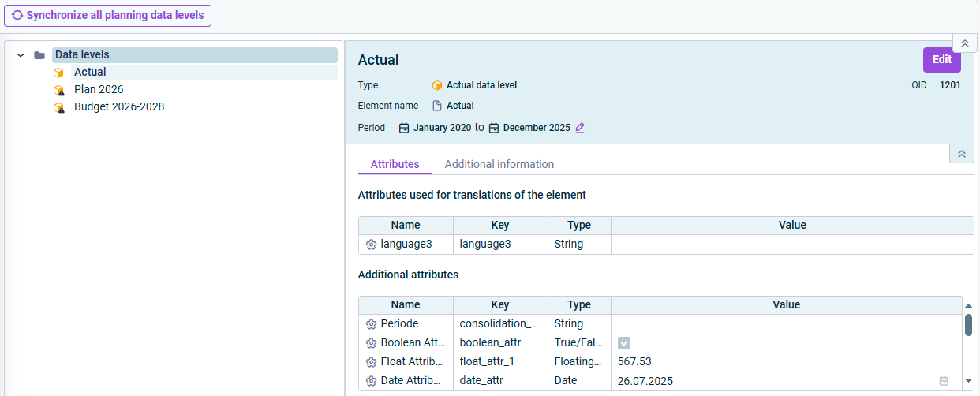Select the Attributes tab
The width and height of the screenshot is (980, 396).
click(395, 164)
